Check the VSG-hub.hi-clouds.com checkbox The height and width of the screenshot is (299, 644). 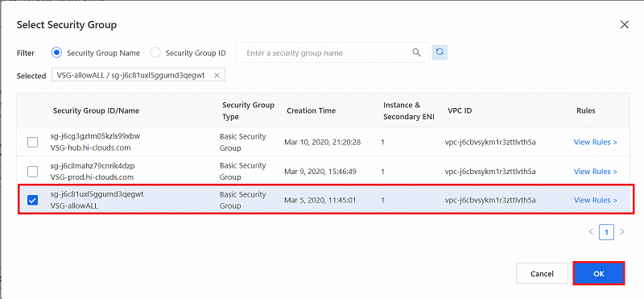(32, 143)
